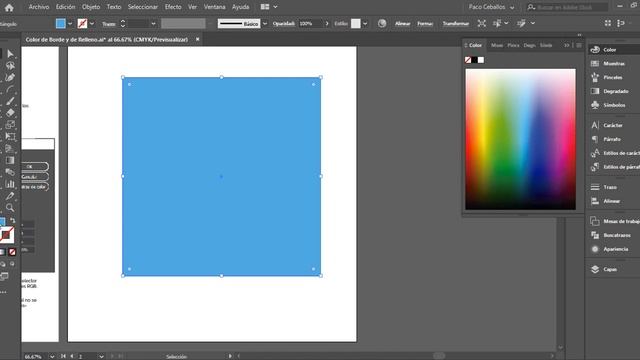Select the Paintbrush tool
The height and width of the screenshot is (360, 640).
[x=10, y=101]
